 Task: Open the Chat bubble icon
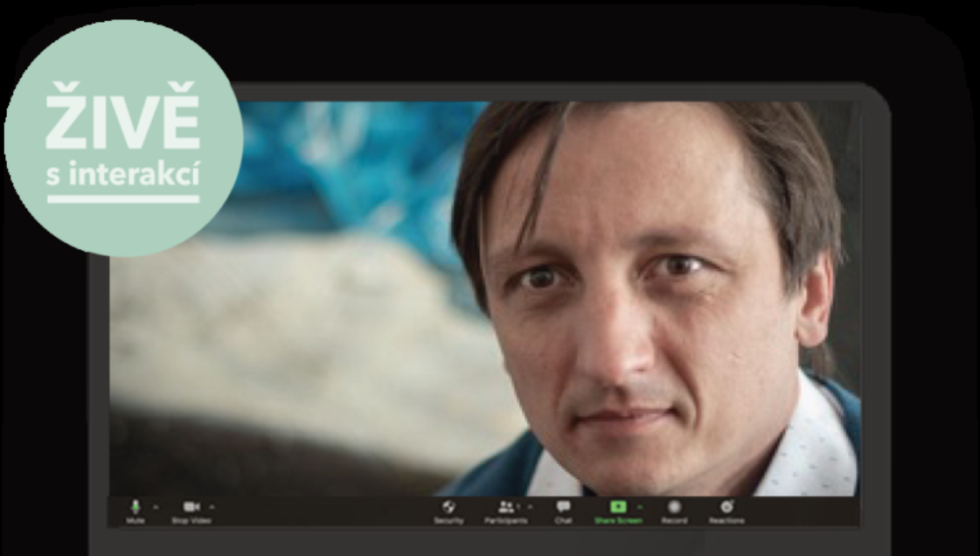[562, 507]
